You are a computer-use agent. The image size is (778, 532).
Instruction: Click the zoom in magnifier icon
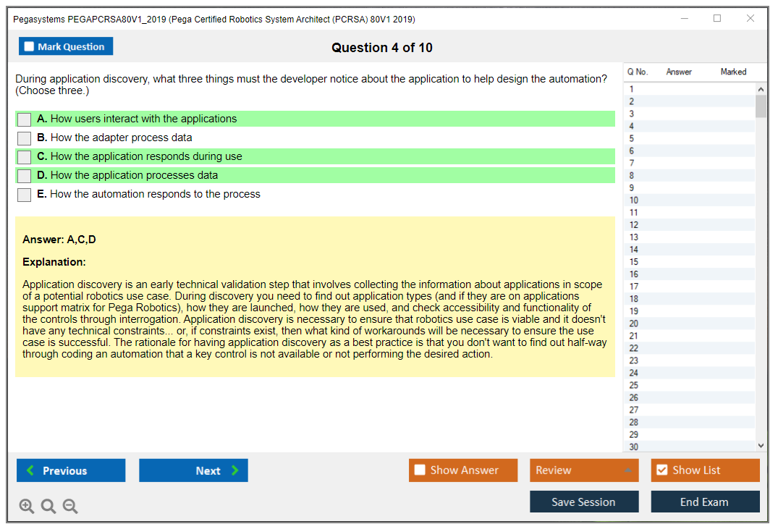(x=27, y=507)
